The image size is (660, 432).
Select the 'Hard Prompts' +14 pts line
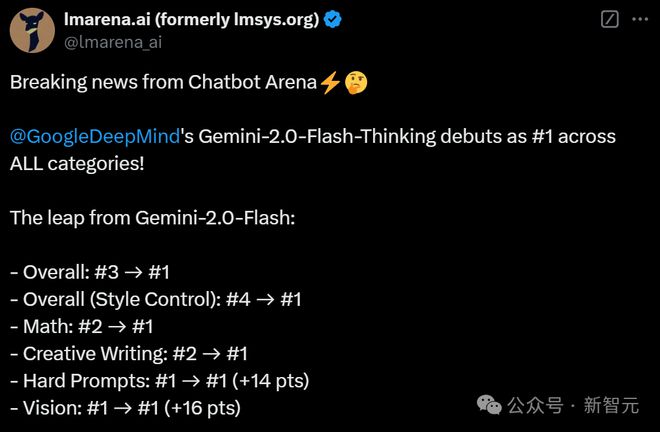click(x=160, y=381)
